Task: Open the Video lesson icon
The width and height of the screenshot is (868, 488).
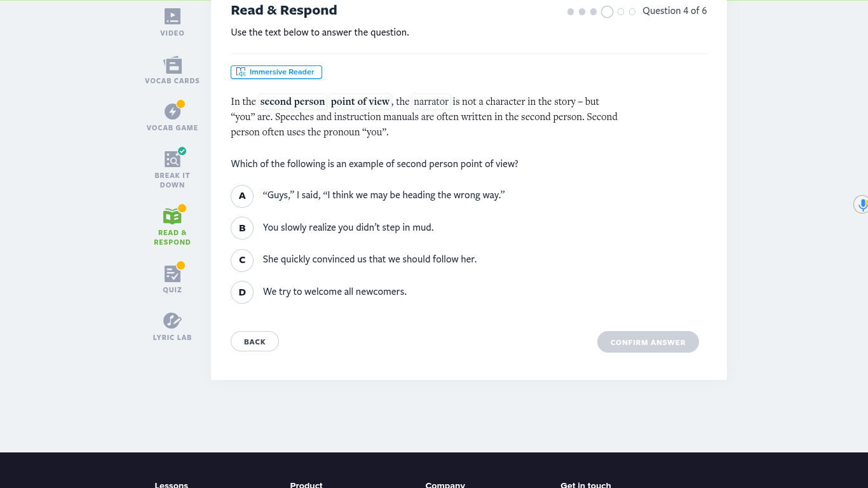Action: (x=172, y=17)
